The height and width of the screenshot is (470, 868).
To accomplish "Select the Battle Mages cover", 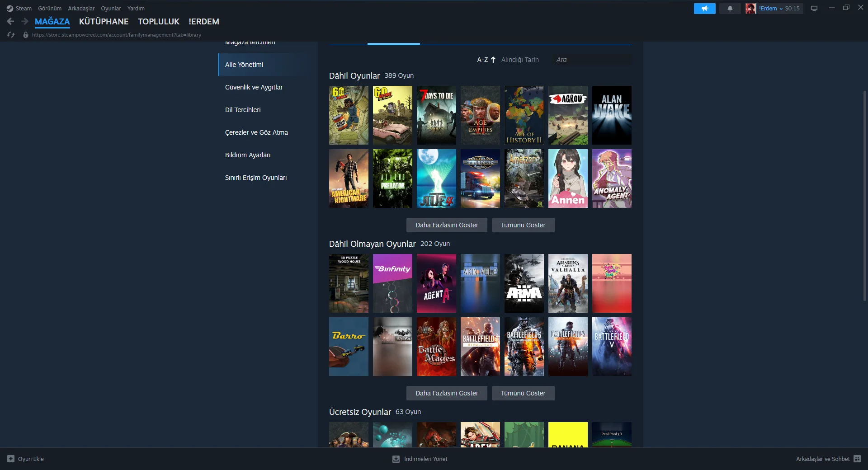I will pyautogui.click(x=436, y=347).
